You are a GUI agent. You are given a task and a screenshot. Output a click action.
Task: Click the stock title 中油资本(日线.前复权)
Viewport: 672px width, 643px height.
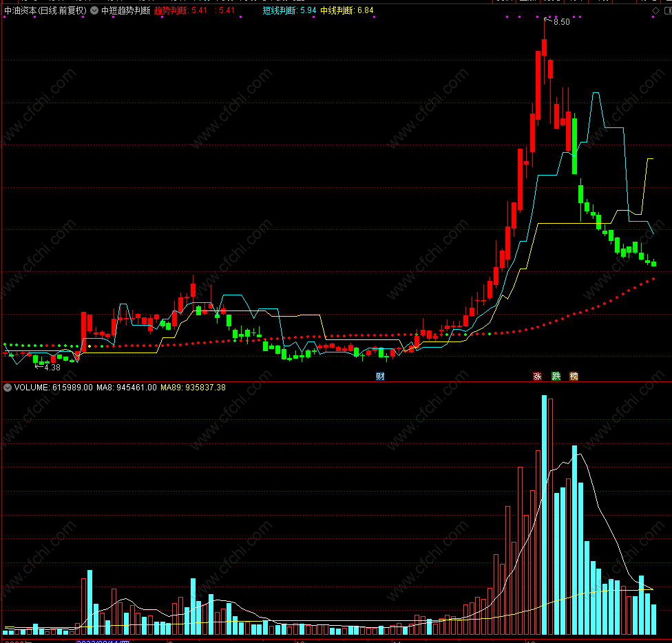[x=45, y=10]
